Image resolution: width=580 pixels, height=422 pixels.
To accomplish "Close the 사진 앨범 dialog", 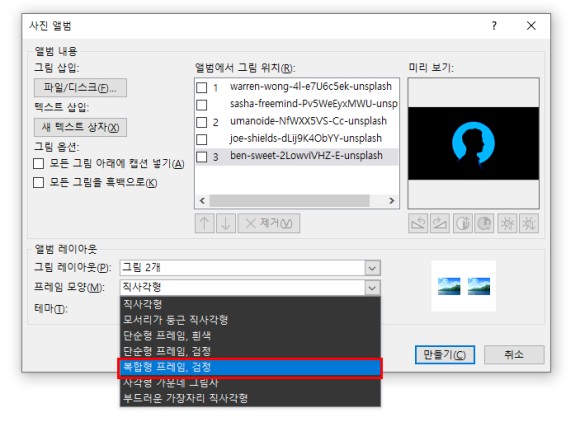I will pos(531,26).
